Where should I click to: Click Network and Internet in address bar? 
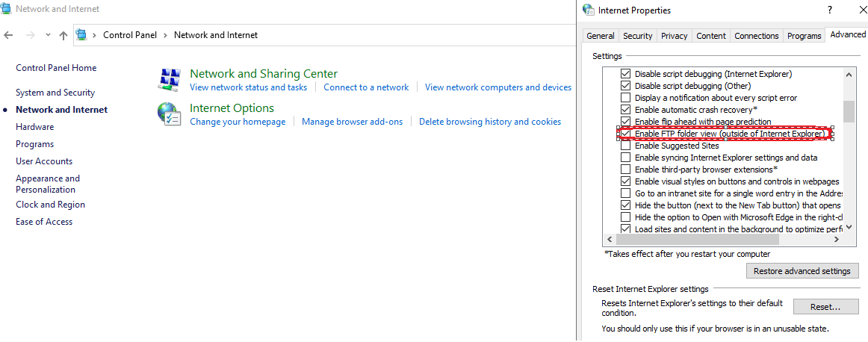click(x=216, y=35)
